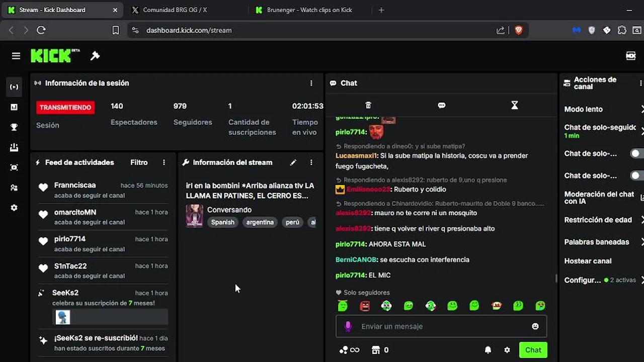Switch to Brunenger Watch clips tab
The image size is (644, 362).
(x=309, y=10)
